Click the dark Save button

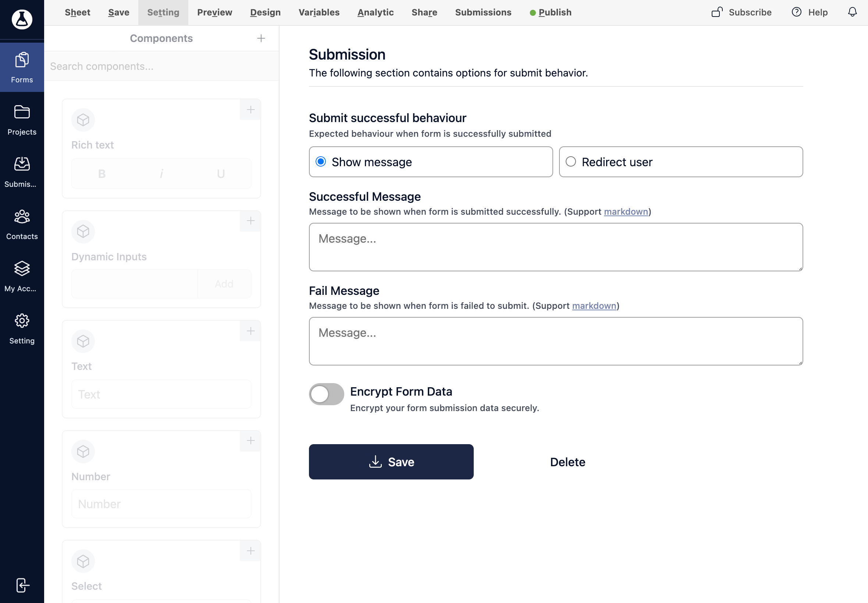391,462
